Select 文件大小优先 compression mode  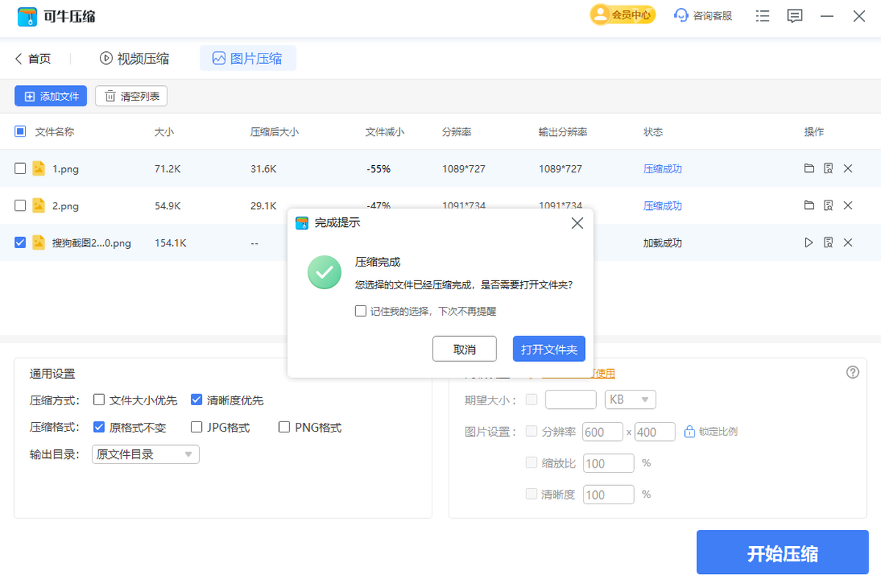99,400
